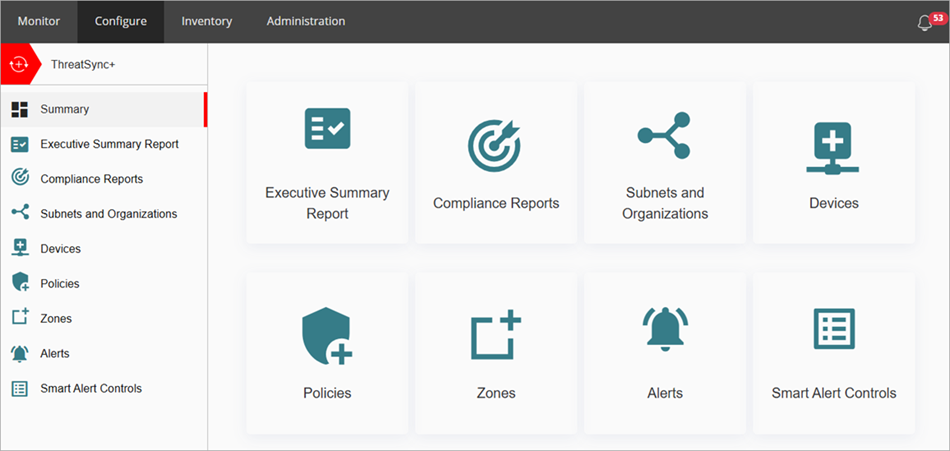The height and width of the screenshot is (451, 950).
Task: Open Executive Summary Report in sidebar
Action: 109,144
